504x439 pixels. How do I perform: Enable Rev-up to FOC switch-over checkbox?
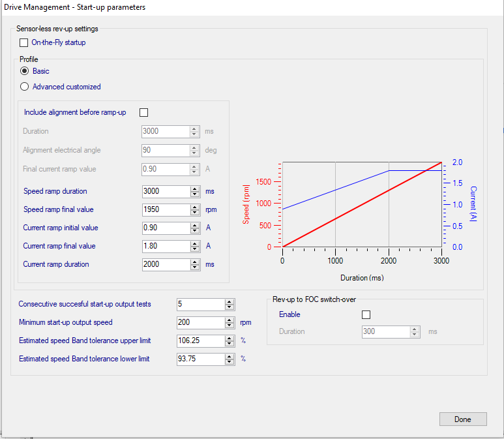[x=366, y=314]
